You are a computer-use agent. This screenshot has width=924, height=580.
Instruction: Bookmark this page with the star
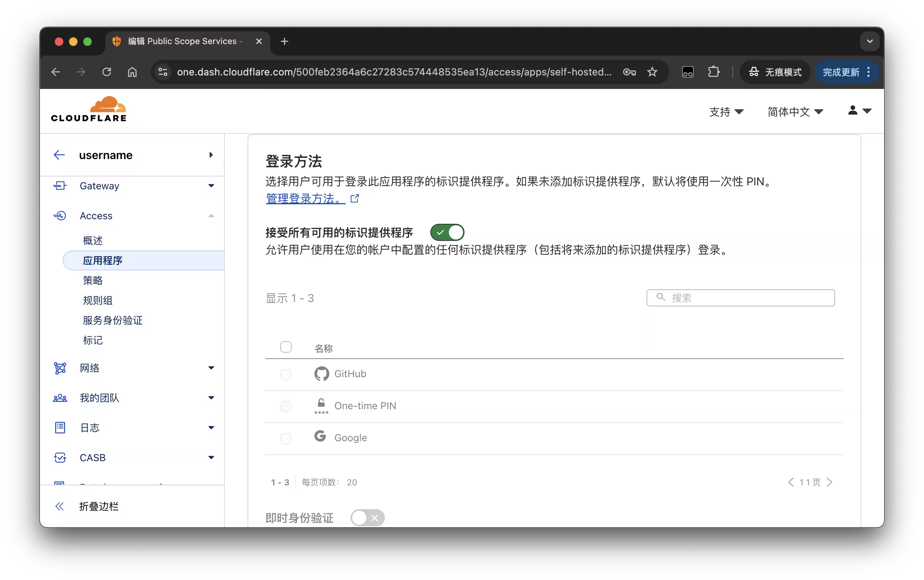652,72
